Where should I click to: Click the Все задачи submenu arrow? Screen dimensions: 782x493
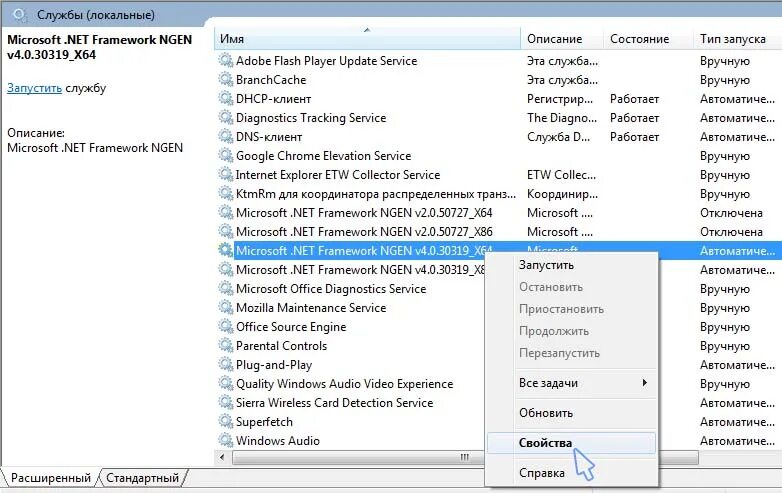click(645, 383)
